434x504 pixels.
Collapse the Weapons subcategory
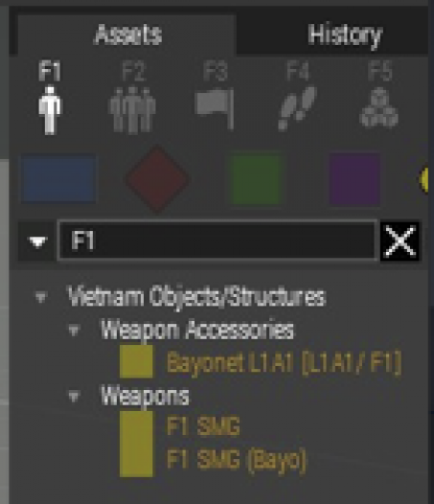click(74, 397)
